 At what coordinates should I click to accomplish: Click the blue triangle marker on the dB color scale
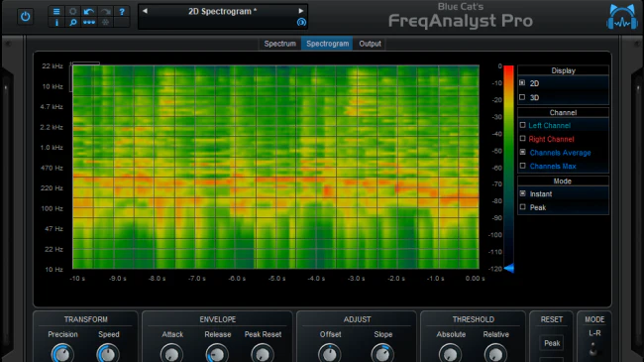pyautogui.click(x=509, y=269)
